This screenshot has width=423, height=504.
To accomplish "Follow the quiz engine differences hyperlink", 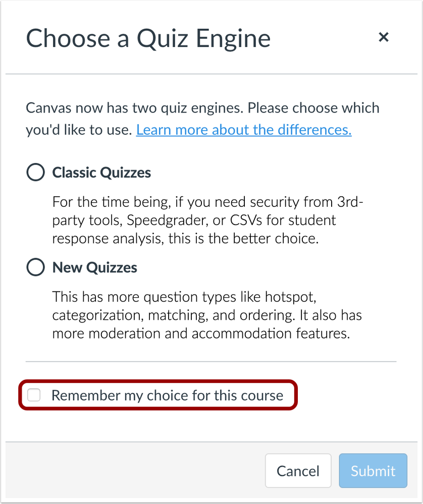I will (x=244, y=130).
